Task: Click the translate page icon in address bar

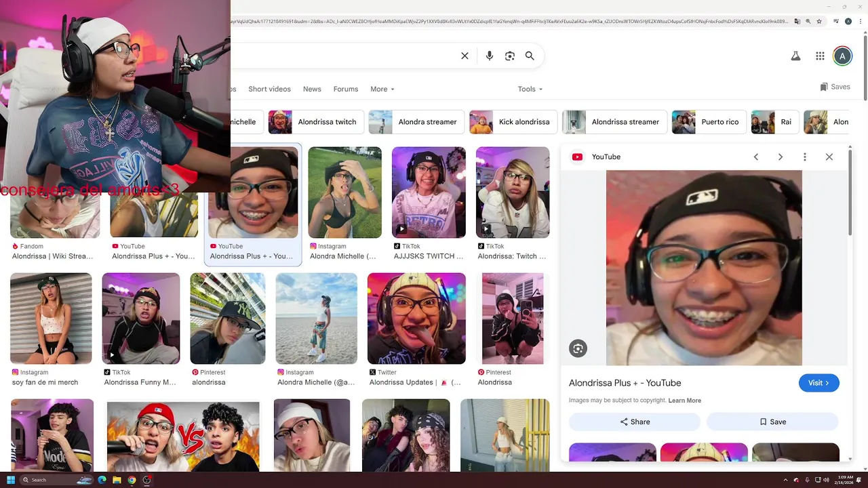Action: (797, 22)
